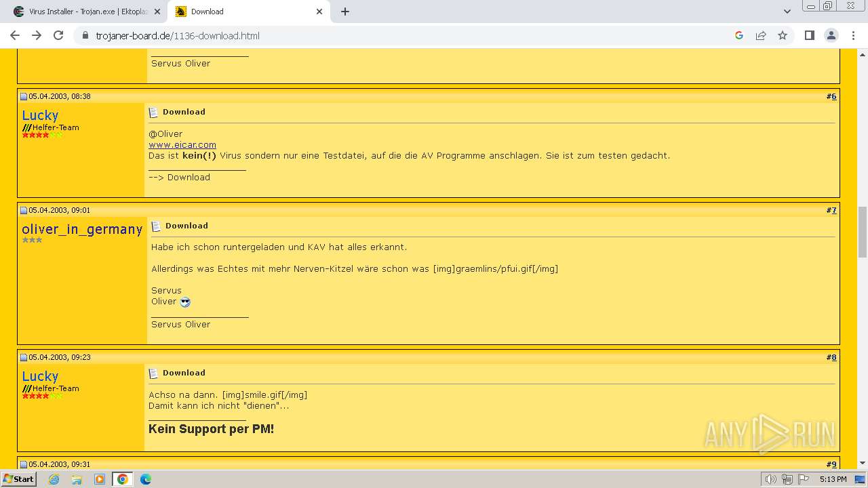
Task: Open Chrome profile avatar menu
Action: [x=831, y=35]
